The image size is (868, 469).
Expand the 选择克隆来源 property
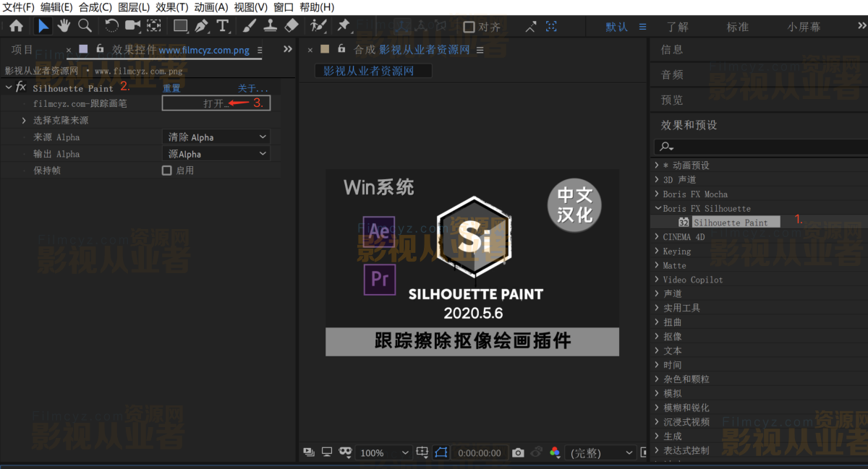(x=24, y=120)
